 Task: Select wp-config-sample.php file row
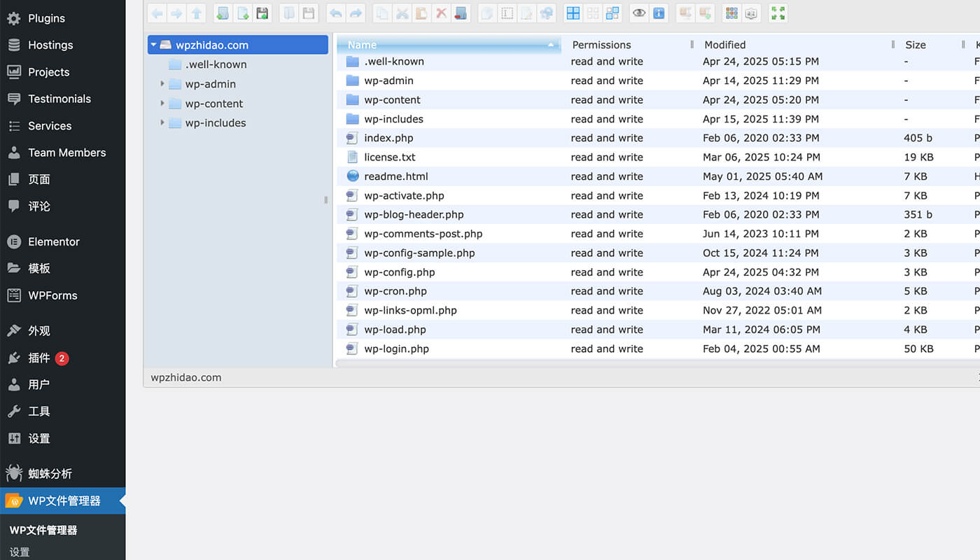click(x=658, y=253)
